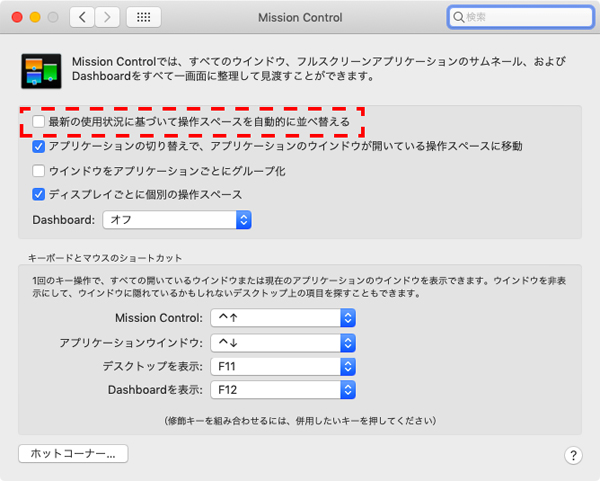
Task: Click the 修飾キーを組み合わせるには hint text
Action: tap(300, 421)
